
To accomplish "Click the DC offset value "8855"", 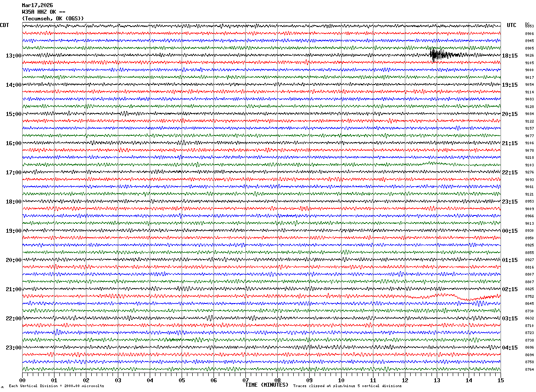I will 529,253.
